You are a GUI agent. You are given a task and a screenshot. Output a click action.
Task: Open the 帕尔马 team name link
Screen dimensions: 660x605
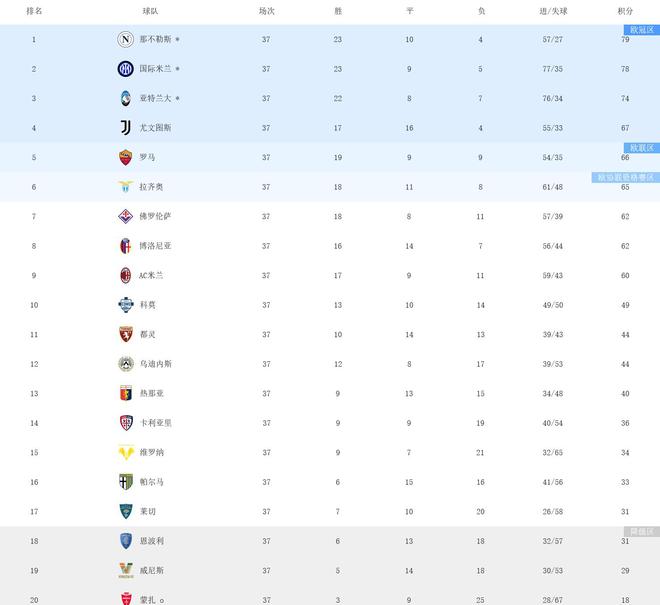tap(151, 482)
